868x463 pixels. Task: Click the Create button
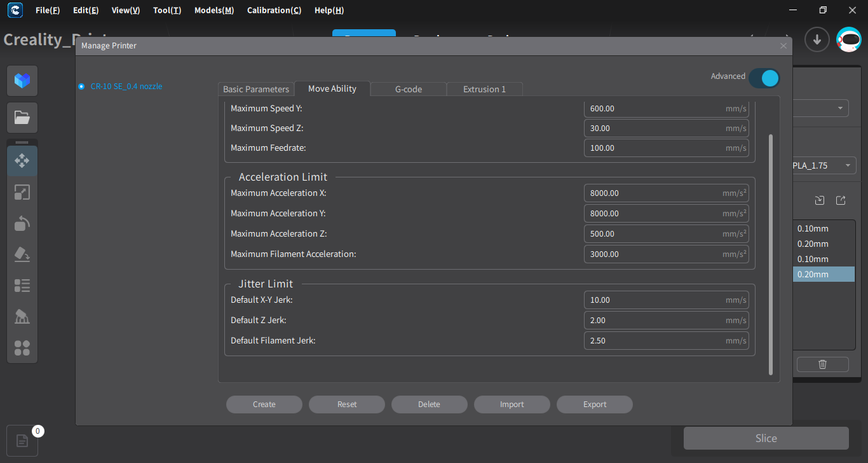[264, 404]
